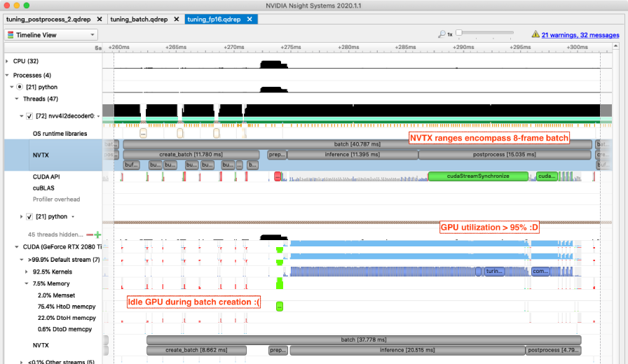Collapse the [21] python process row
628x364 pixels.
click(x=12, y=87)
